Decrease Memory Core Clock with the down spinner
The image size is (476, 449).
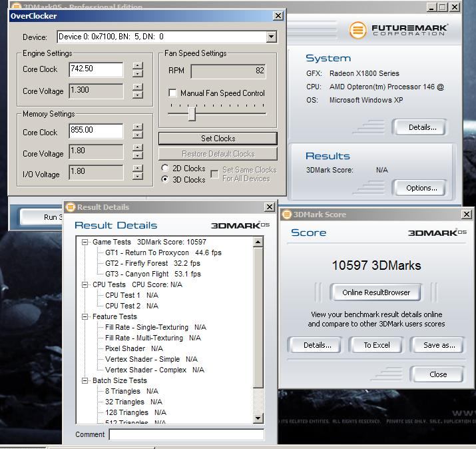138,135
